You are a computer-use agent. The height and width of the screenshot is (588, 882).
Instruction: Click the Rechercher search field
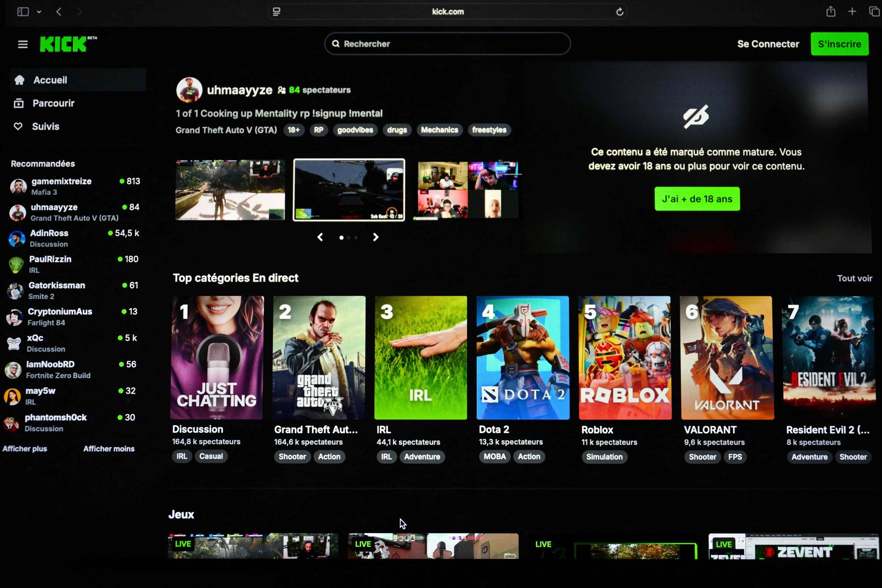(x=448, y=44)
